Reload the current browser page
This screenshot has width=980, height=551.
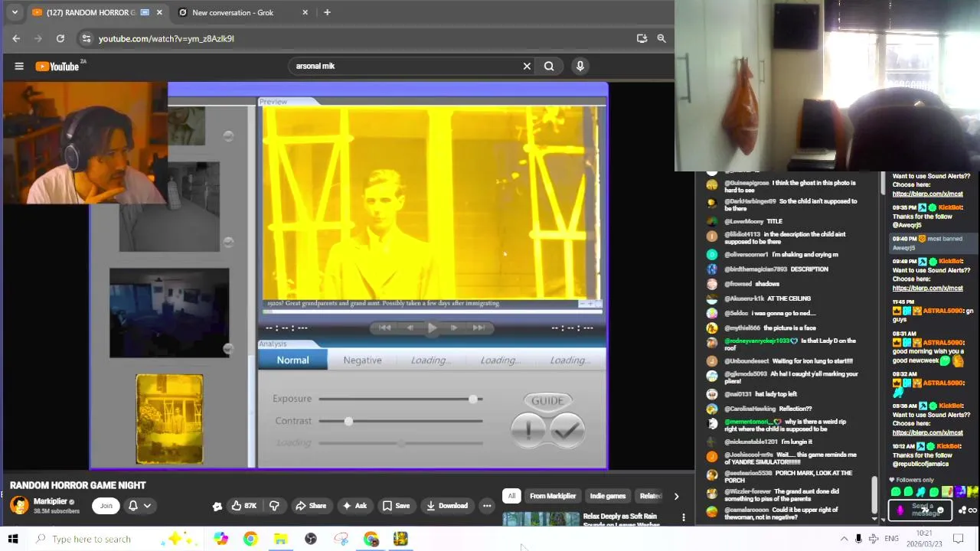[x=60, y=38]
